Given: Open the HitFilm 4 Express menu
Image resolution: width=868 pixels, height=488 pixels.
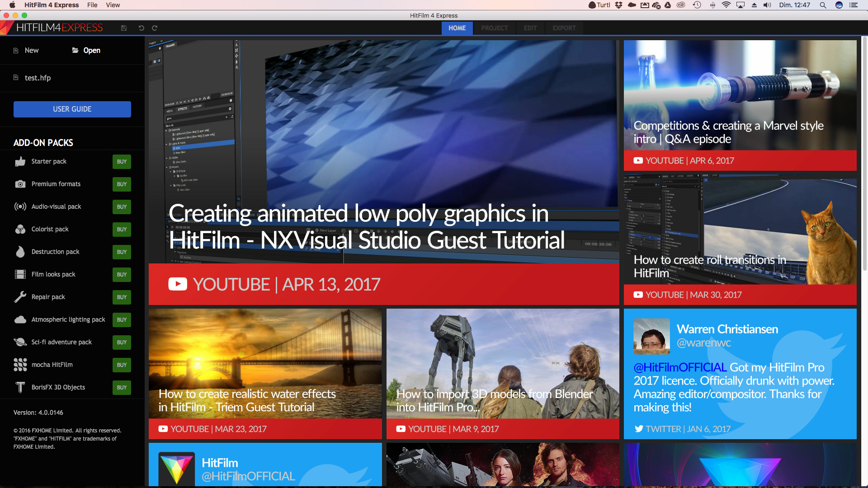Looking at the screenshot, I should tap(52, 5).
